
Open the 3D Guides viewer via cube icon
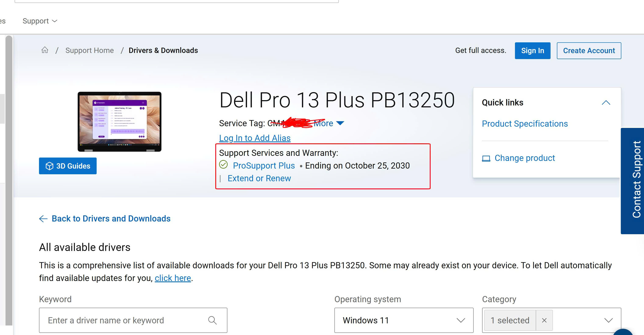(50, 166)
